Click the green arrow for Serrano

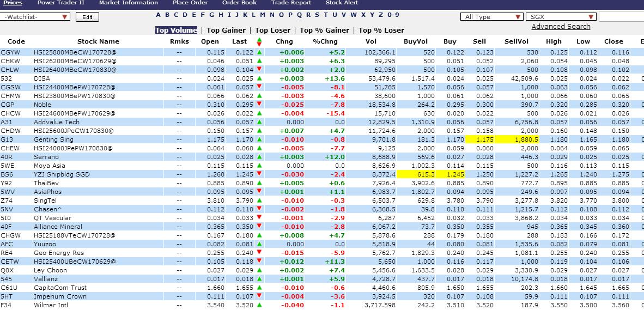tap(259, 157)
